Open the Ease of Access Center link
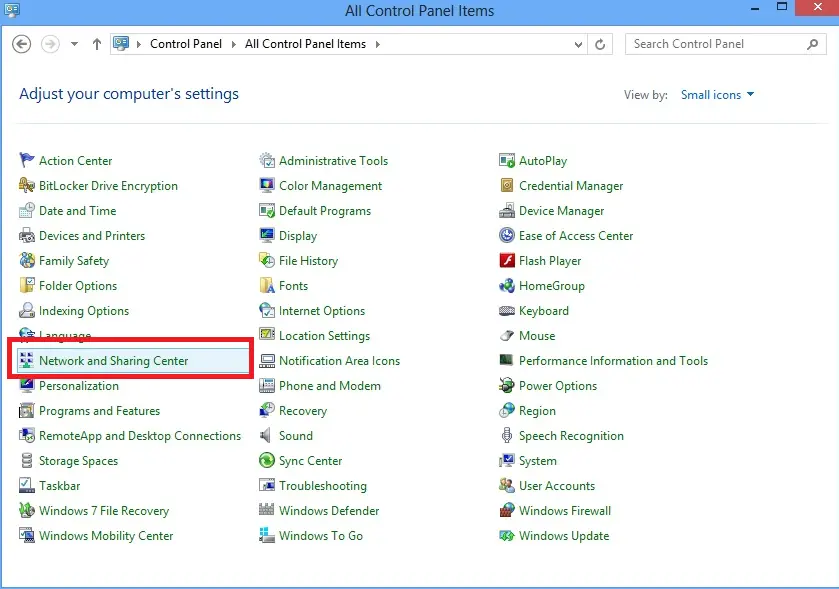The width and height of the screenshot is (839, 589). [x=576, y=236]
